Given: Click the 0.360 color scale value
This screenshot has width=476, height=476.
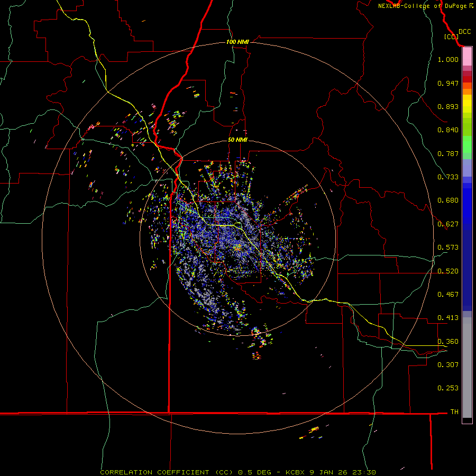Looking at the screenshot, I should [x=448, y=342].
